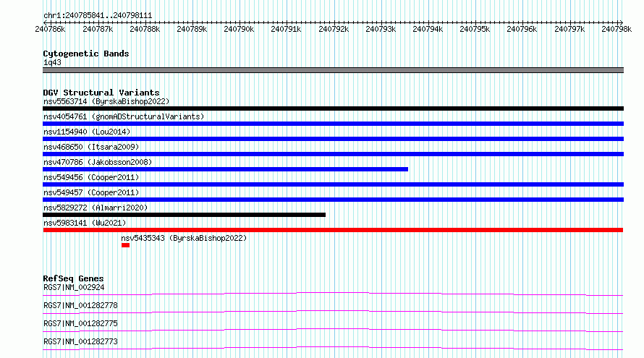Click the 240797k ruler tick label

(x=569, y=29)
